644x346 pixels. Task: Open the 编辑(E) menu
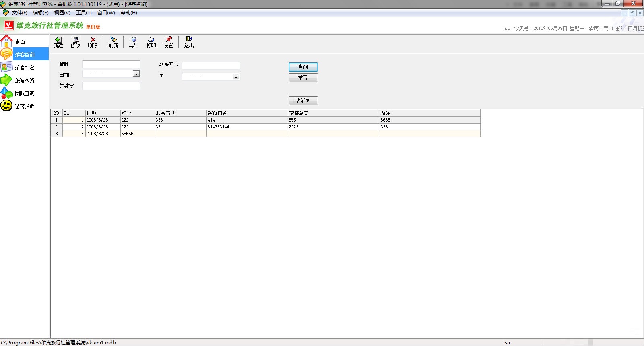coord(41,13)
